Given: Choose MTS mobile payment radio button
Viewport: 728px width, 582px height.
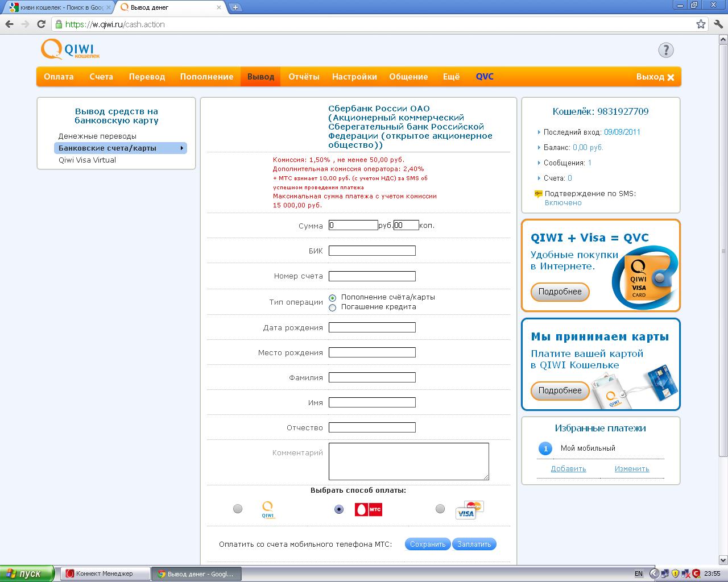Looking at the screenshot, I should coord(339,509).
